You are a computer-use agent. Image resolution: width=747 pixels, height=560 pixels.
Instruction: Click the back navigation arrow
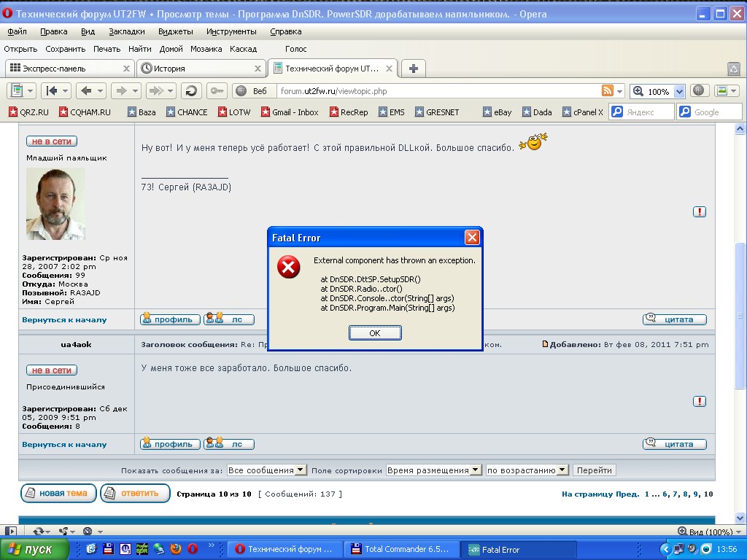click(x=86, y=91)
